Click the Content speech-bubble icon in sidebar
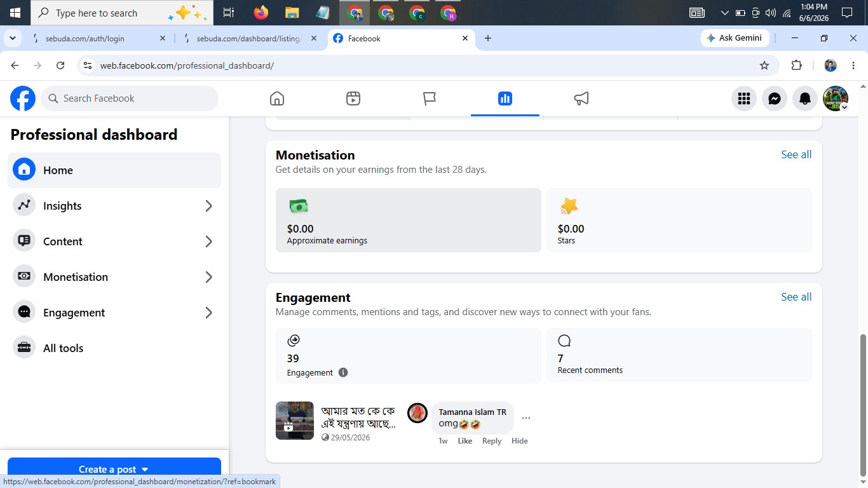Screen dimensions: 868x488 (x=24, y=241)
